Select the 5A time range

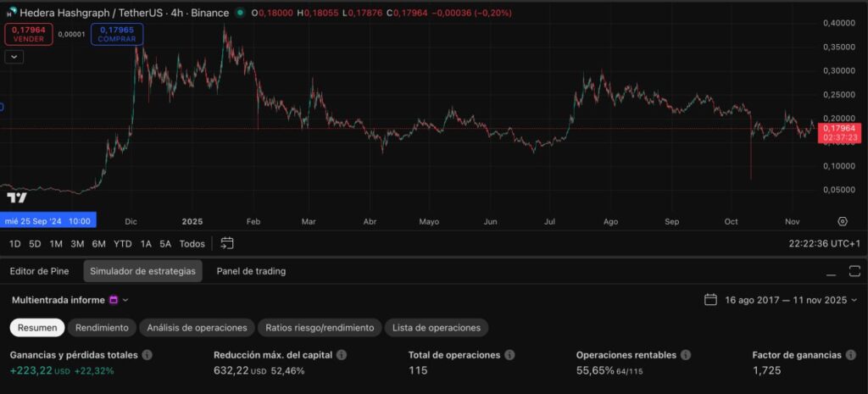165,243
